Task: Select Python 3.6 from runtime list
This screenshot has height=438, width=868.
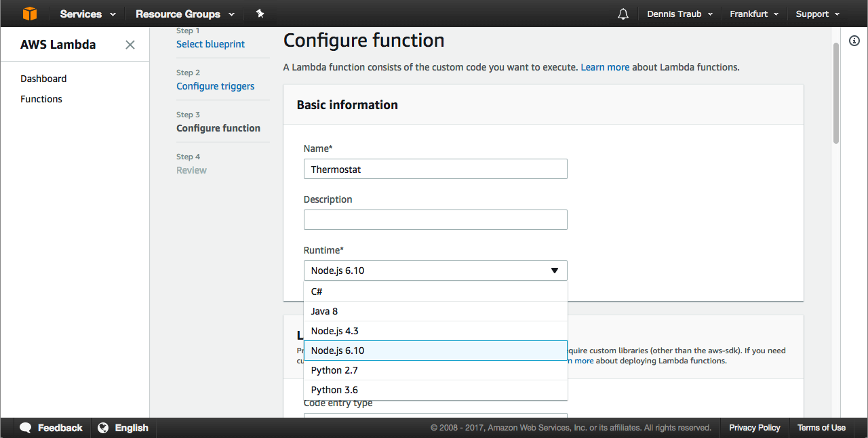Action: coord(334,390)
